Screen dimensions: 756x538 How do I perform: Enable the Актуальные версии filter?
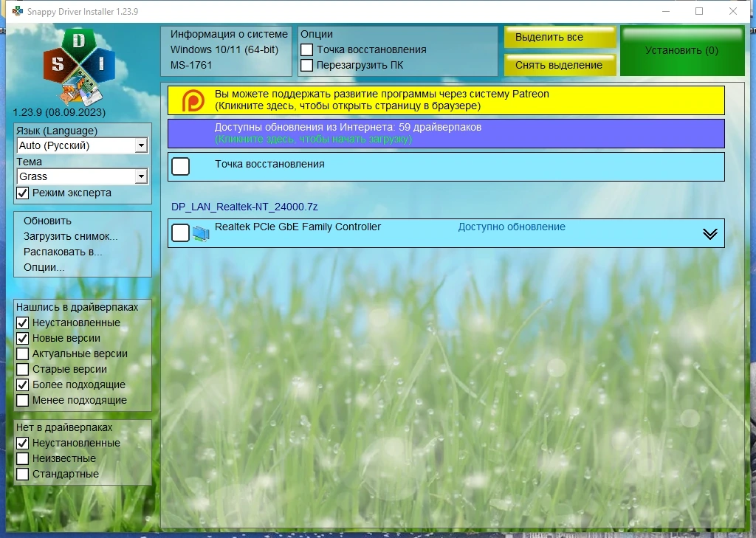tap(23, 354)
